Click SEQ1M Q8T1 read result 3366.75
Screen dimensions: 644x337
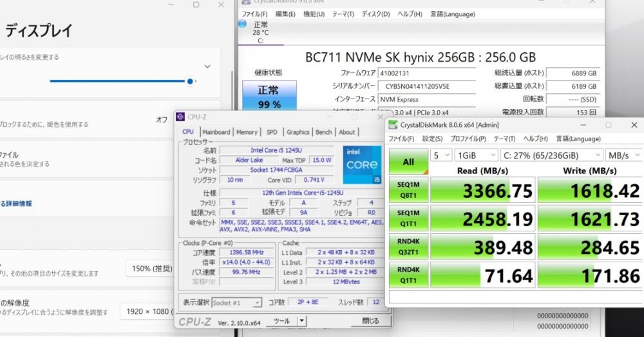tap(482, 190)
